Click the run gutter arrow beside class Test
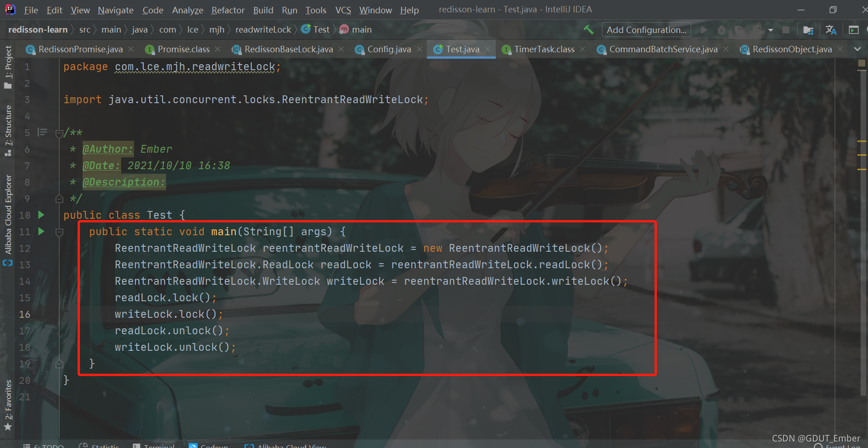Viewport: 868px width, 448px height. pyautogui.click(x=41, y=215)
